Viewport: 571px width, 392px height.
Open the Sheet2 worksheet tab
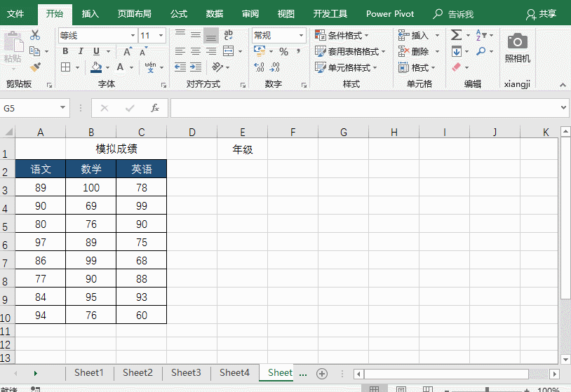click(137, 372)
